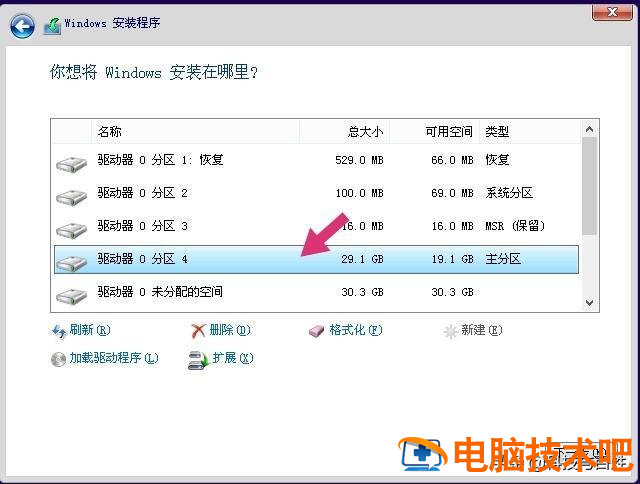Format the partition with 格式化(F)

click(x=356, y=330)
